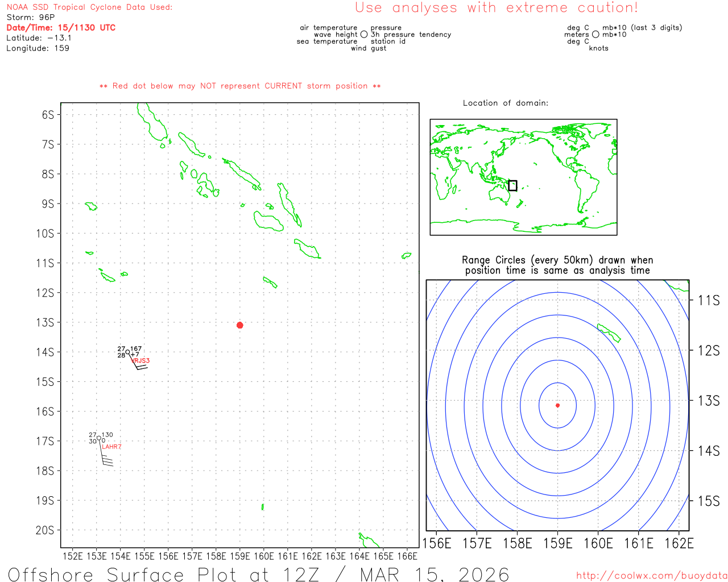The image size is (728, 582).
Task: Click the red storm position dot on main map
Action: (239, 325)
